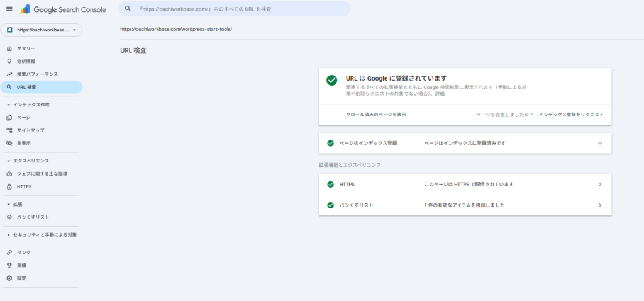Click the サマリー home icon
The height and width of the screenshot is (301, 644).
tap(9, 48)
